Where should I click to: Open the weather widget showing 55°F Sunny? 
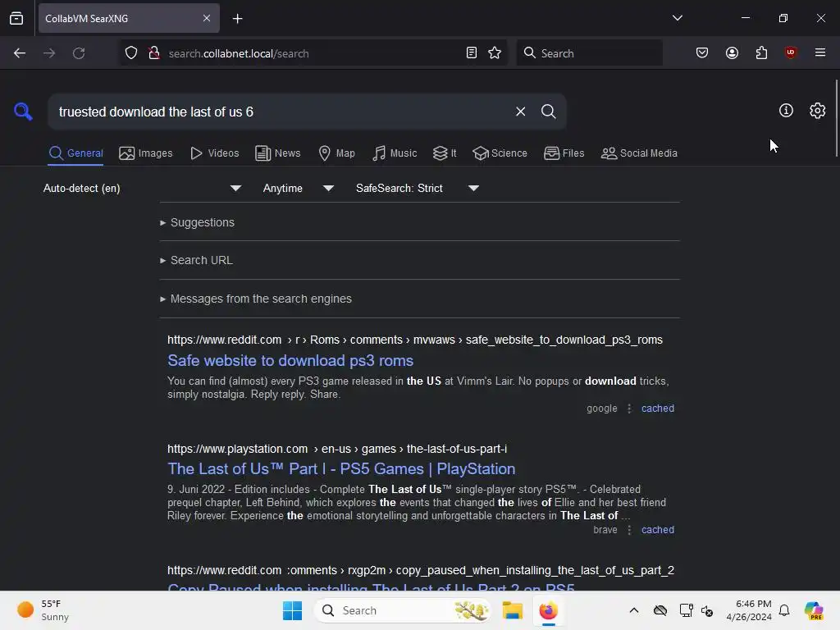(x=44, y=610)
